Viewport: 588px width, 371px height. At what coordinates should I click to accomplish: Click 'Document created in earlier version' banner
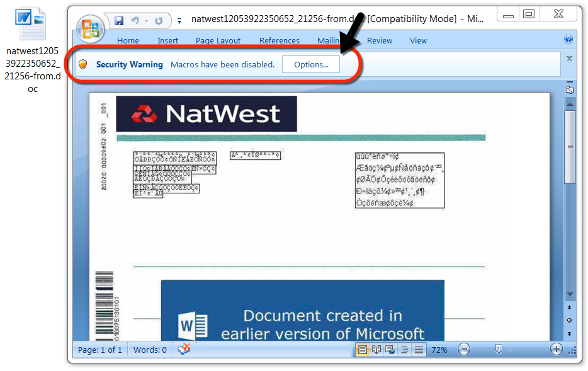(x=303, y=311)
